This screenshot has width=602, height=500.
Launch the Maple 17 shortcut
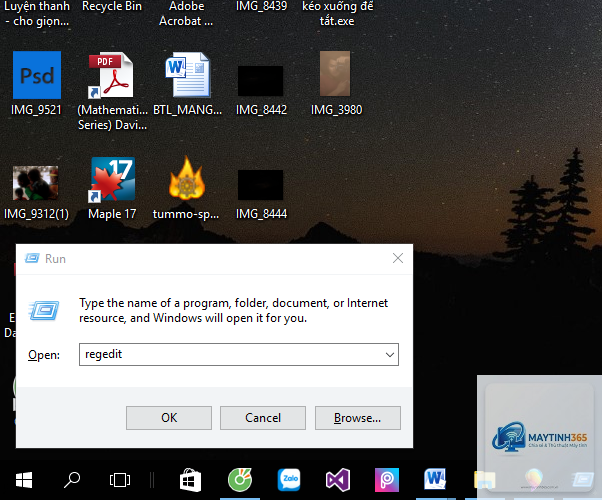point(112,179)
